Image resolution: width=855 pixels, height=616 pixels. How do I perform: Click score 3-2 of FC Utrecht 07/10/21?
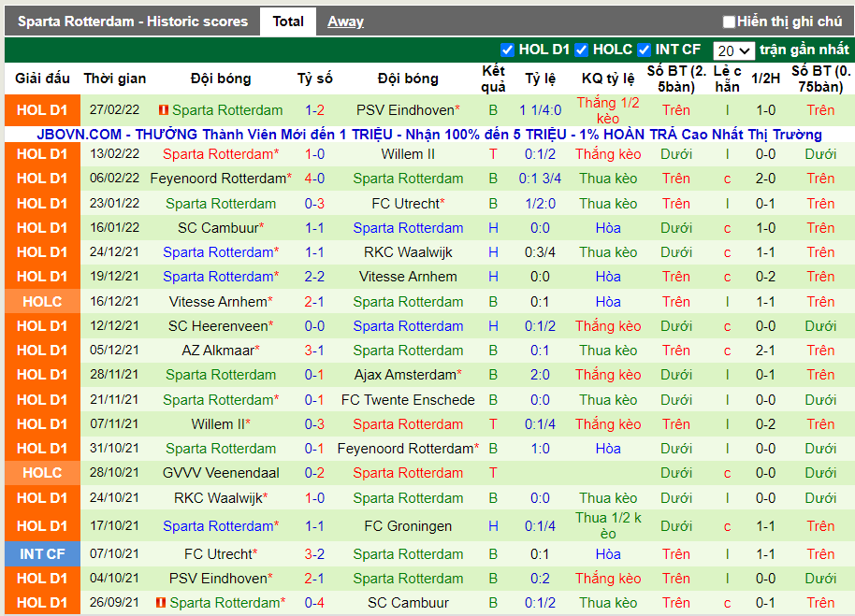pyautogui.click(x=314, y=554)
